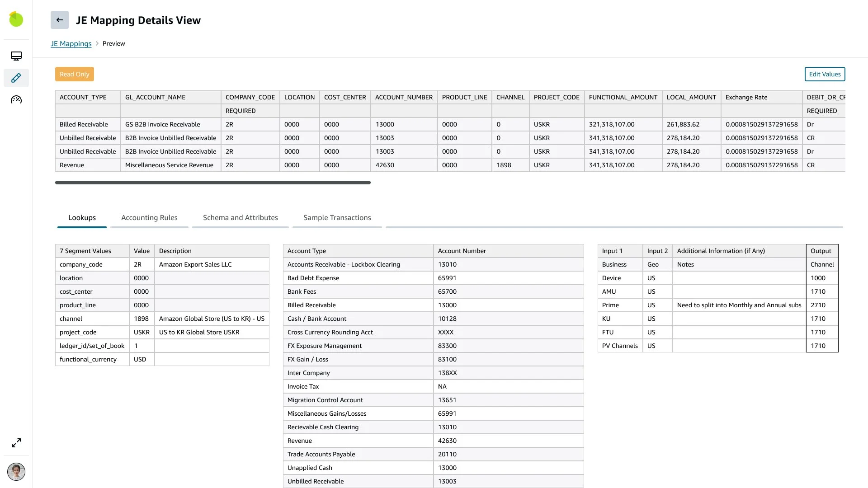Click the horizontal table scrollbar
Image resolution: width=868 pixels, height=488 pixels.
coord(212,183)
